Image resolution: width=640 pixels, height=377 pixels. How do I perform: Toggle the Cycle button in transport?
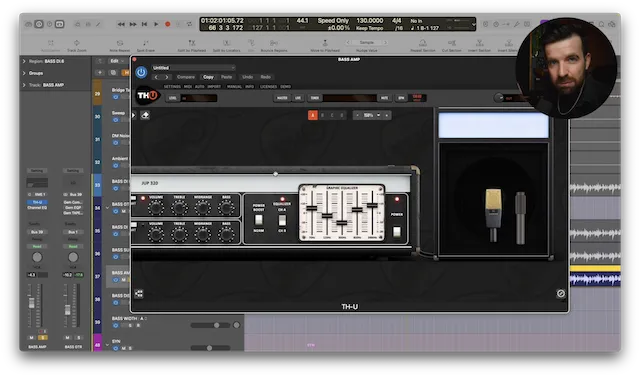pyautogui.click(x=189, y=24)
